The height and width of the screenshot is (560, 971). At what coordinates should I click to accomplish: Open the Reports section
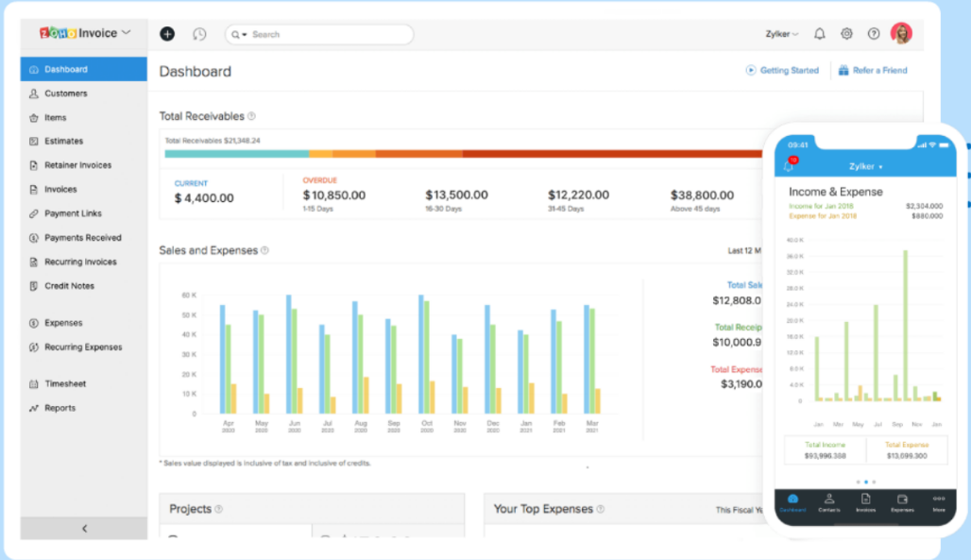60,407
